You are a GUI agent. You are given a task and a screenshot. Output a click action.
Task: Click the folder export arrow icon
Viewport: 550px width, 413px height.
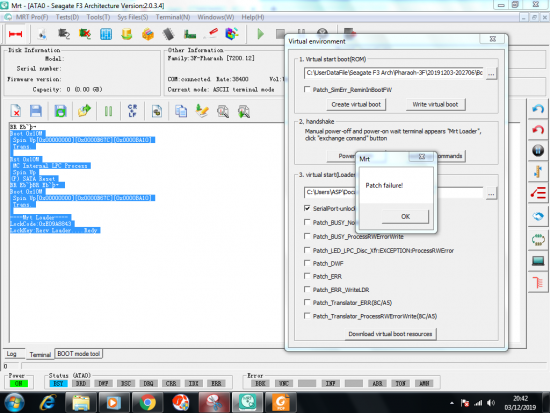click(x=84, y=111)
